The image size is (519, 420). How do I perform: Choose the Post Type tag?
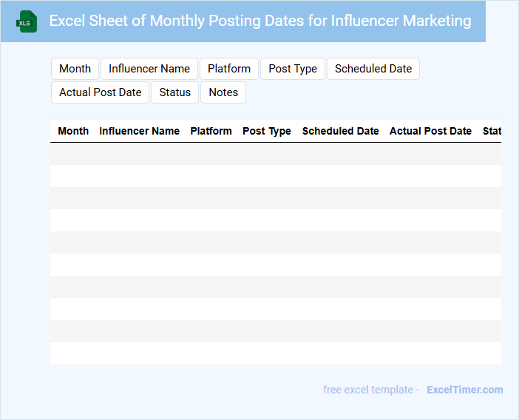(293, 69)
